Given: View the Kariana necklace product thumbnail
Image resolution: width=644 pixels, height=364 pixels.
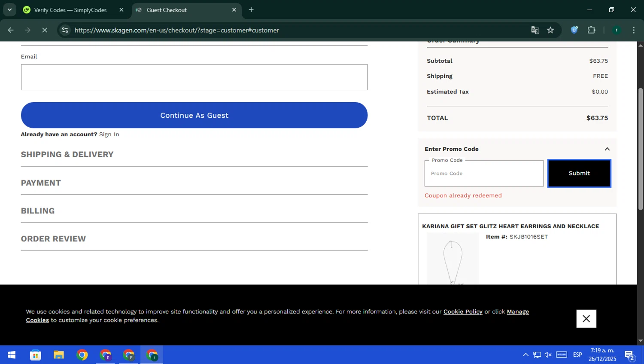Looking at the screenshot, I should pos(453,258).
